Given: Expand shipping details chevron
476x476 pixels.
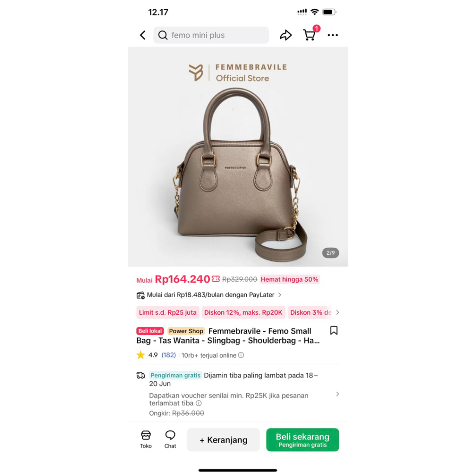Looking at the screenshot, I should point(337,394).
